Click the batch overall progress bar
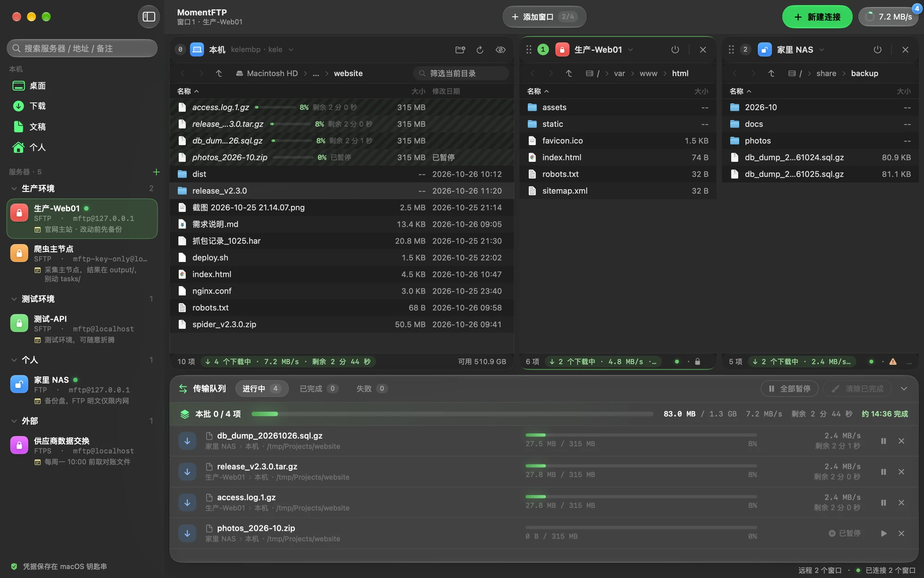 [x=452, y=414]
